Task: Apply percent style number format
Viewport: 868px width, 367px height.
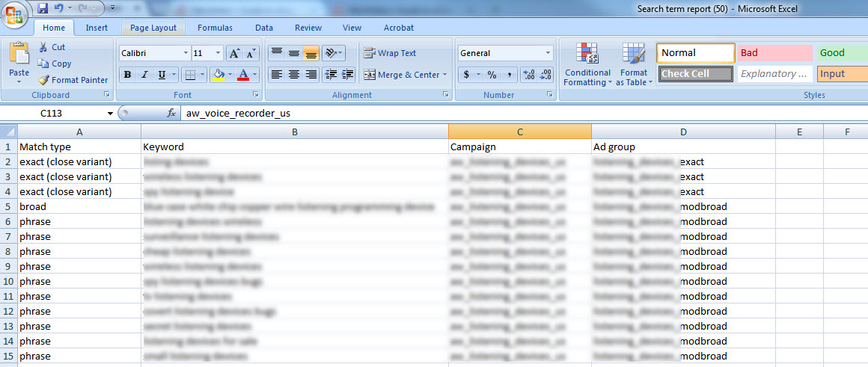Action: coord(492,75)
